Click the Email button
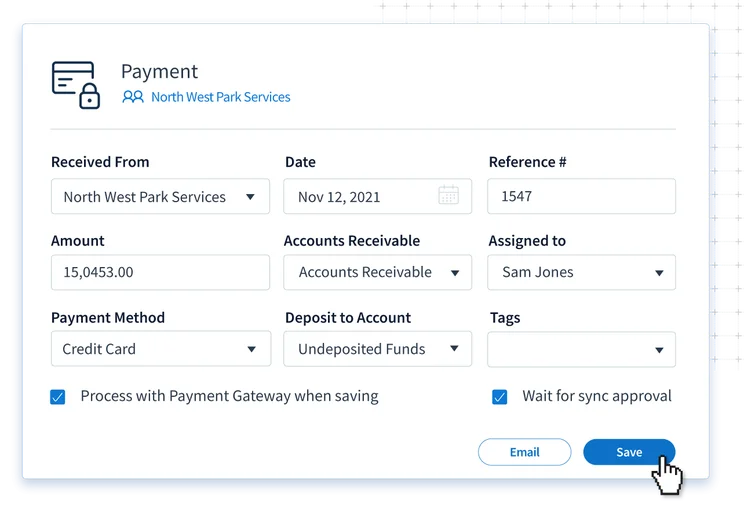Screen dimensions: 744x515 click(524, 452)
